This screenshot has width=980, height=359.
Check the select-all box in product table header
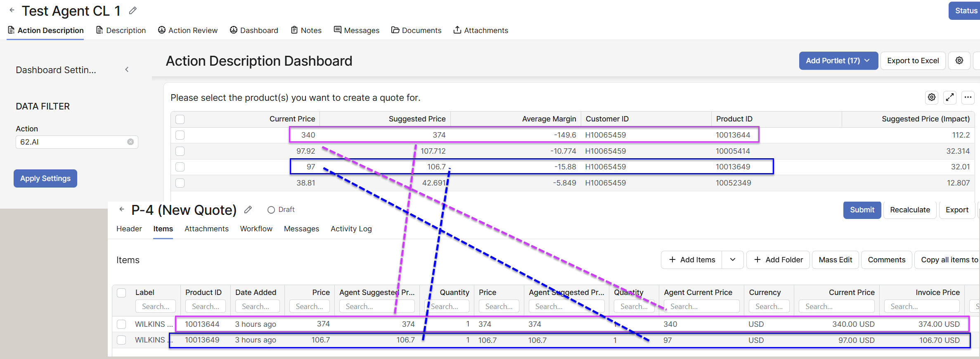coord(180,119)
